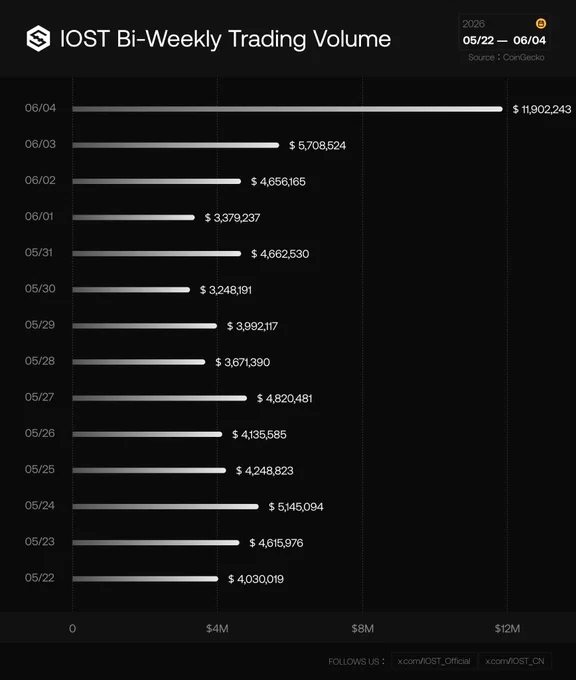Open the x.com/IOST_CN link

coord(514,661)
